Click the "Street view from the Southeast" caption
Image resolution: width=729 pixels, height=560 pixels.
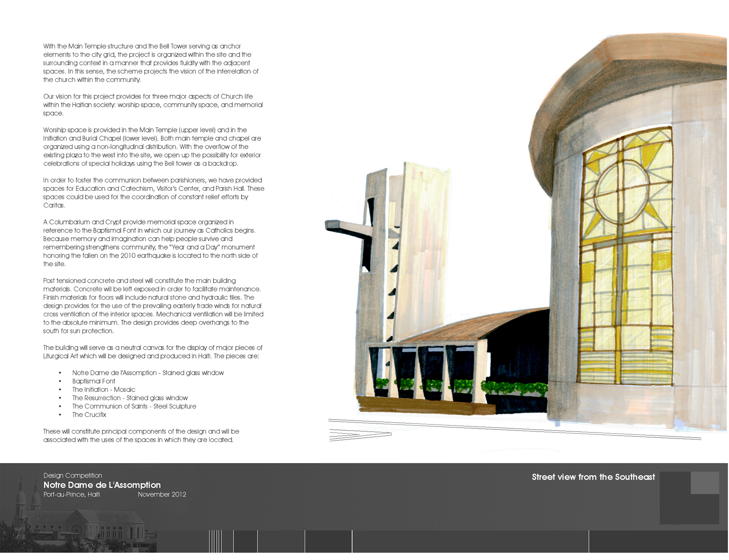593,477
